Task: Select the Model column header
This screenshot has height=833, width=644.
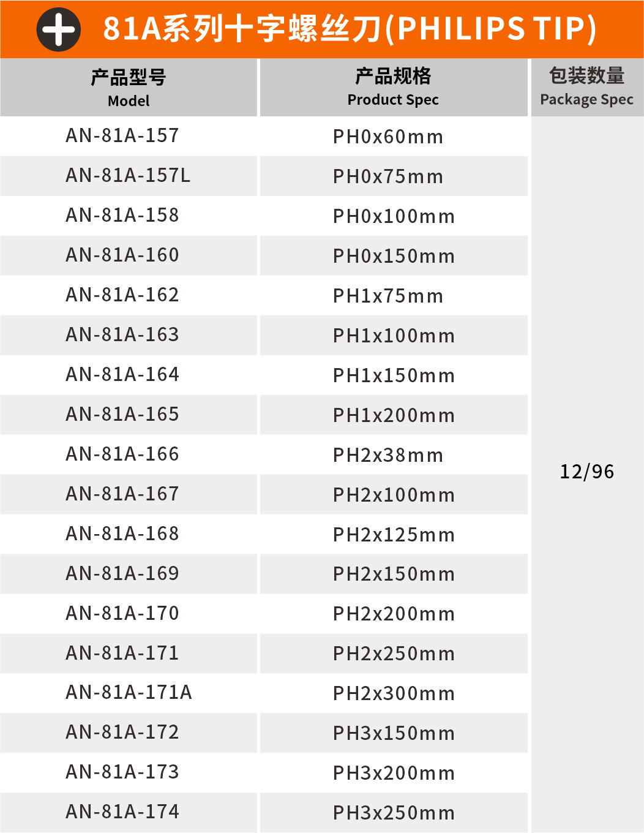Action: 129,87
